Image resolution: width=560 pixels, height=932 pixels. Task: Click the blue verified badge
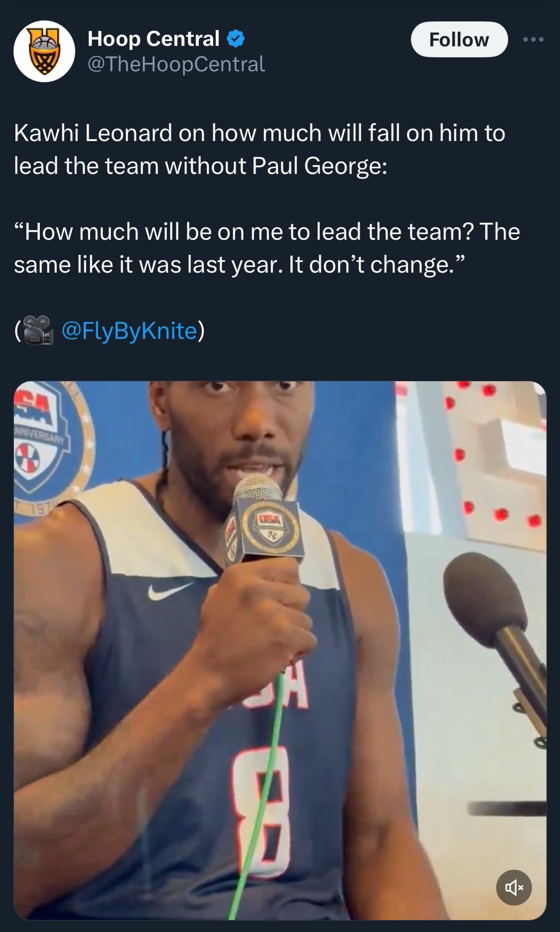[235, 39]
